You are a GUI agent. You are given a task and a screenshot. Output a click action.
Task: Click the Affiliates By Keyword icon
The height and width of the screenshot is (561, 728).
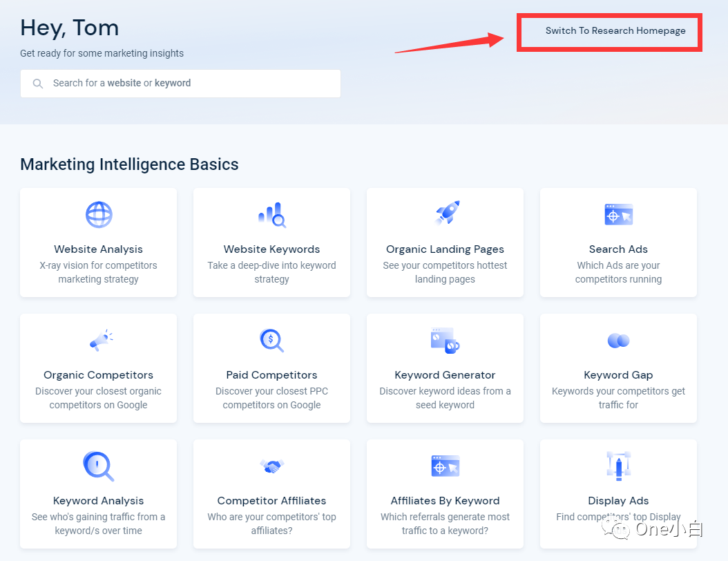(x=446, y=466)
